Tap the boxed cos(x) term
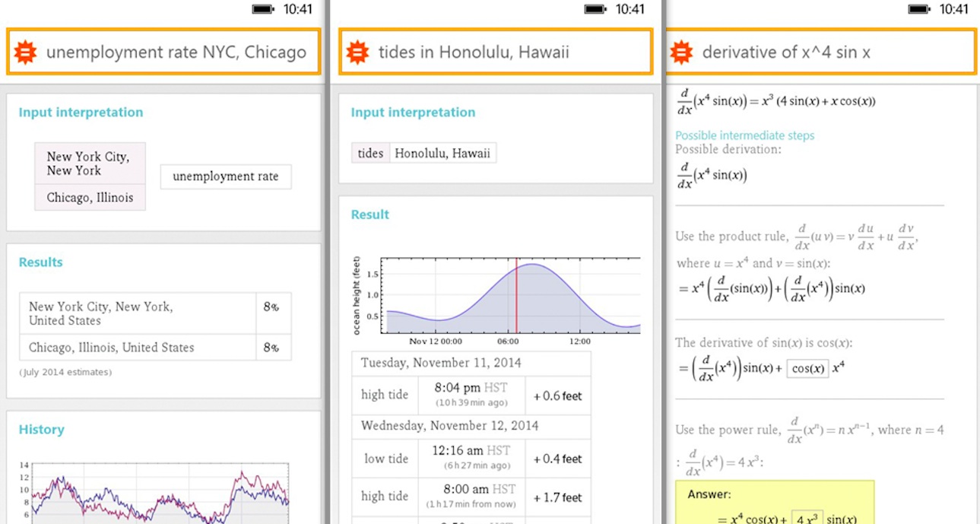The height and width of the screenshot is (524, 980). pyautogui.click(x=807, y=369)
